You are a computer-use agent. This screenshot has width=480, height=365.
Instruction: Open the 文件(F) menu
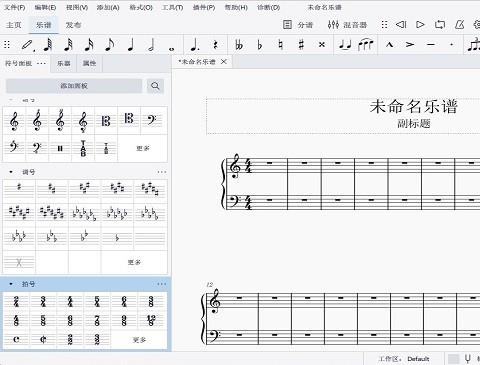click(x=15, y=7)
